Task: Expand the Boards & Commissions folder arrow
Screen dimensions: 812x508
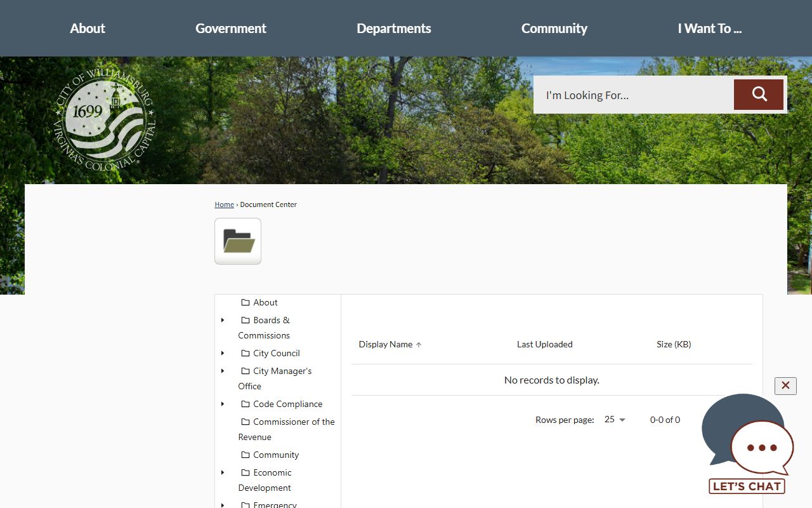Action: pyautogui.click(x=223, y=320)
